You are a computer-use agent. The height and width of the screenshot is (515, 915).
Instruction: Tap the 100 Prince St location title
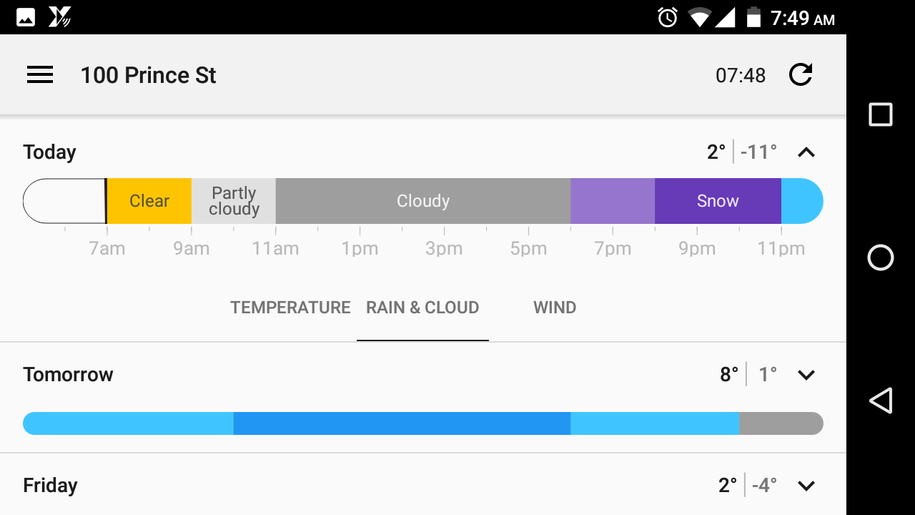[x=148, y=75]
